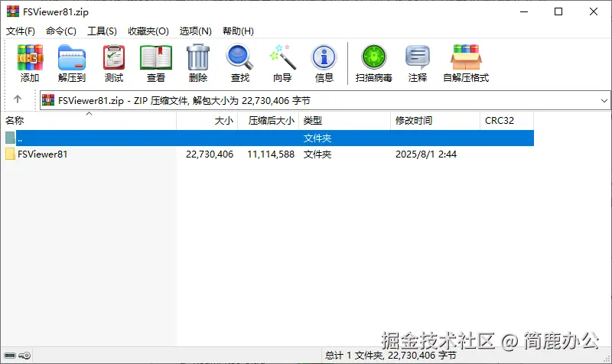Sort by CRC32 column header
Image resolution: width=612 pixels, height=364 pixels.
pos(506,121)
